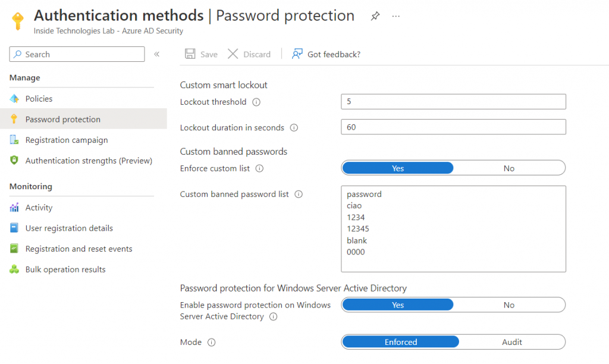This screenshot has height=364, width=609.
Task: Open the Got feedback? link
Action: click(326, 54)
